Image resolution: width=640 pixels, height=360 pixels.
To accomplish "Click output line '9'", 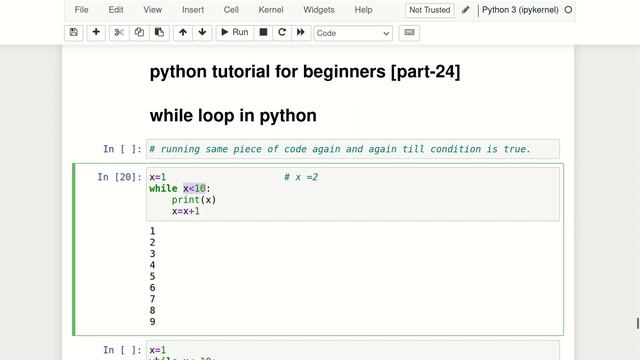I will click(152, 322).
